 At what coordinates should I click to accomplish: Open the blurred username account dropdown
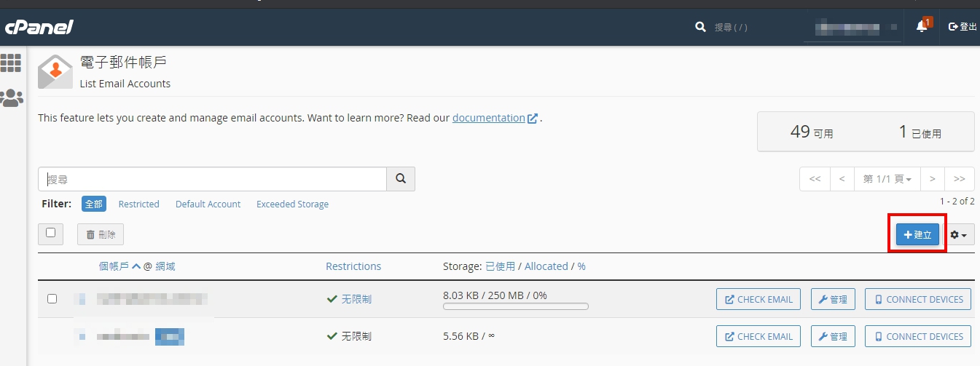[852, 28]
